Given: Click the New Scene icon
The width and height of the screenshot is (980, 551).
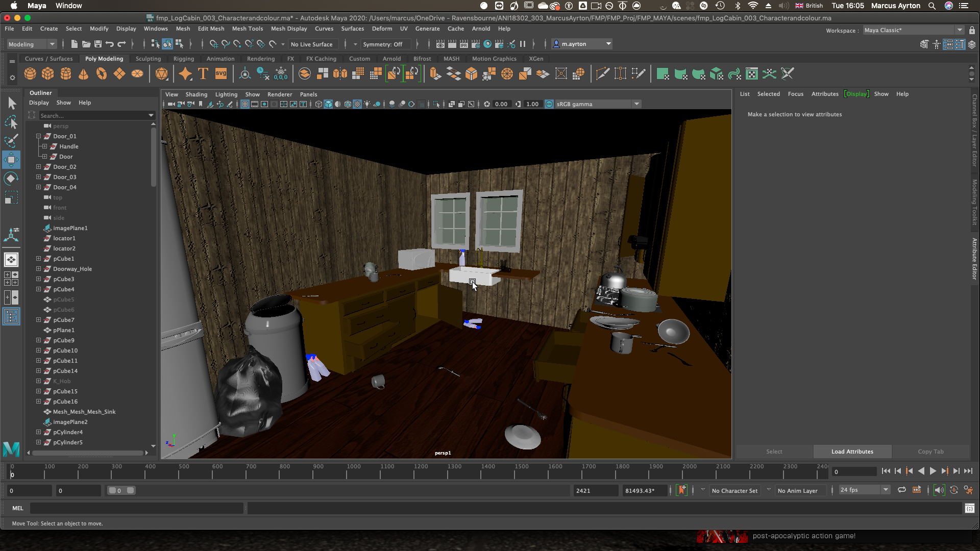Looking at the screenshot, I should (x=74, y=44).
